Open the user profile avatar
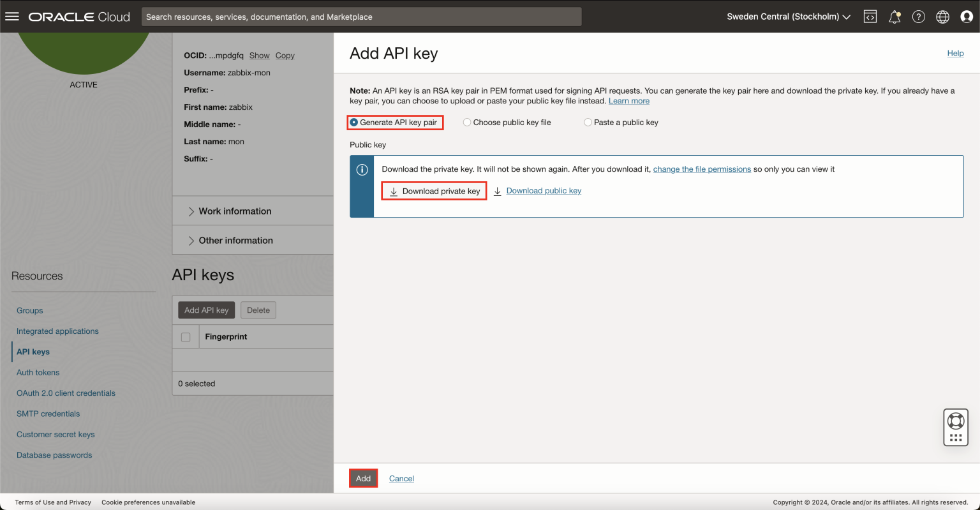Screen dimensions: 980x510 [967, 16]
